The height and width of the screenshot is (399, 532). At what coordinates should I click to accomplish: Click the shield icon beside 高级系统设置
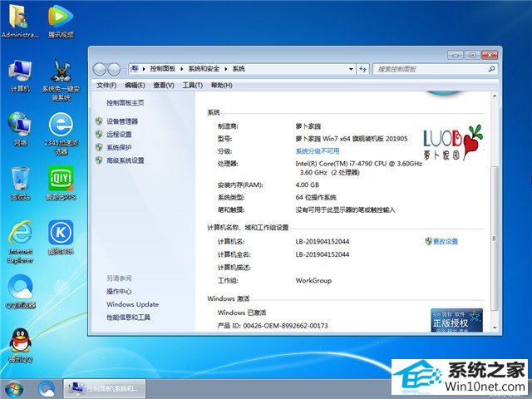click(x=99, y=160)
